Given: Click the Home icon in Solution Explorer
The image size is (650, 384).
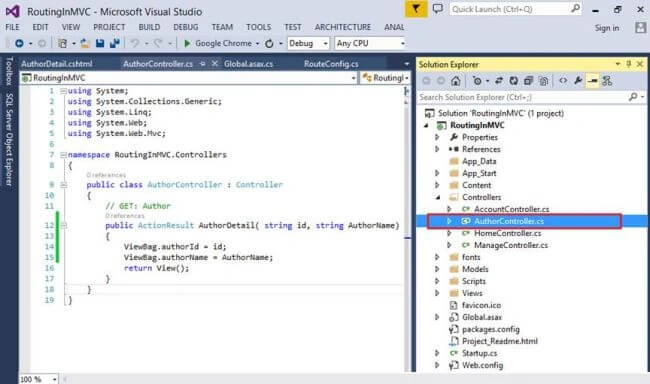Looking at the screenshot, I should pos(456,81).
